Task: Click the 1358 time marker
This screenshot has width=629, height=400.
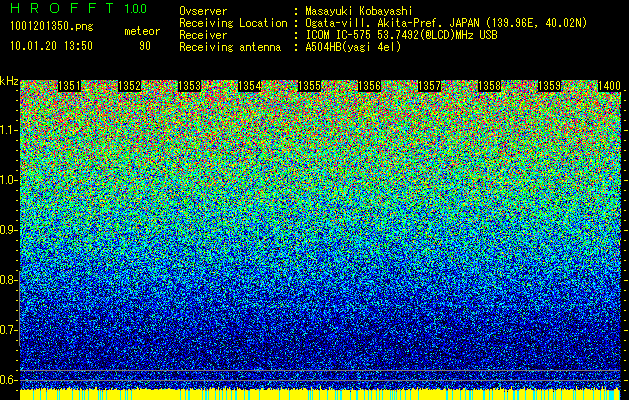Action: coord(489,86)
